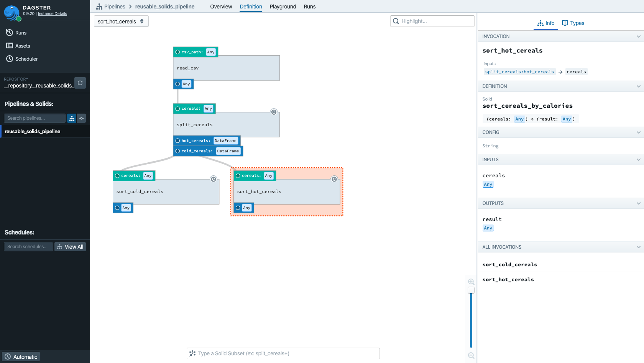Viewport: 644px width, 363px height.
Task: Click the Solid Subset input field
Action: 283,353
